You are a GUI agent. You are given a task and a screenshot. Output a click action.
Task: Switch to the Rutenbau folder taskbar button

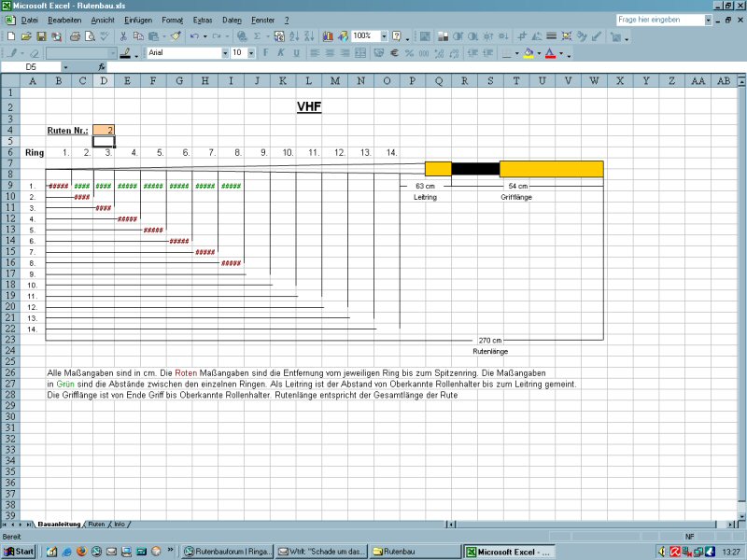415,552
